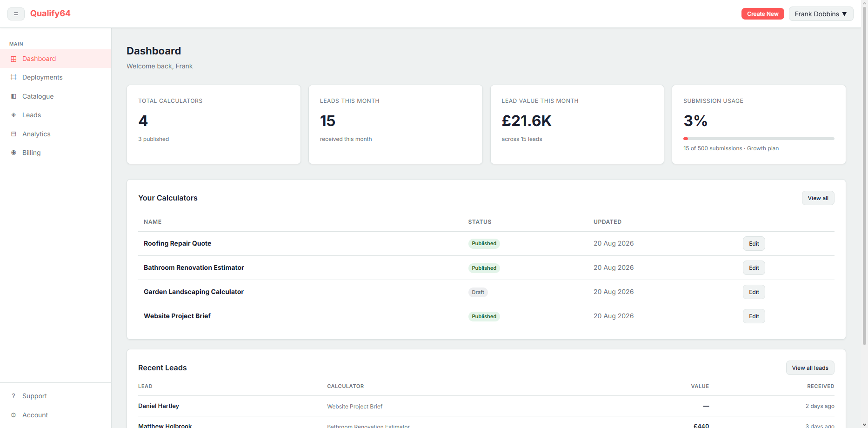Screen dimensions: 868x428
Task: Edit the Website Project Brief calculator
Action: (754, 316)
